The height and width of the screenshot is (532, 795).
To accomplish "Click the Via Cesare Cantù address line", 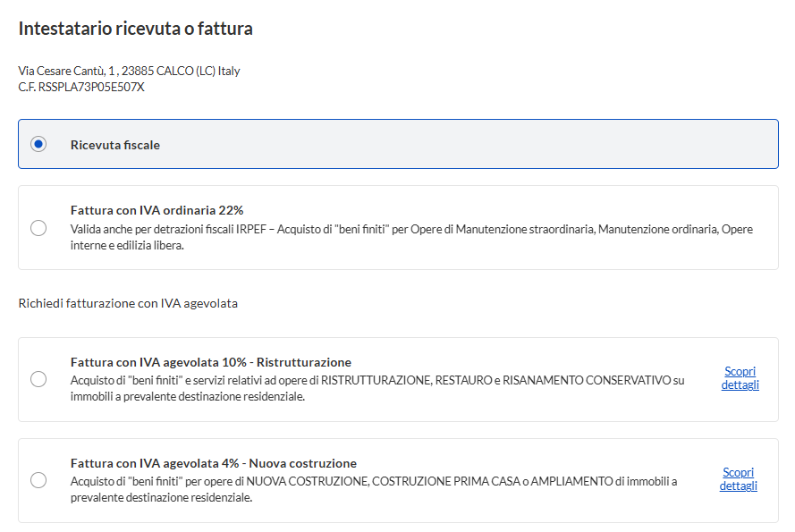I will pyautogui.click(x=130, y=71).
